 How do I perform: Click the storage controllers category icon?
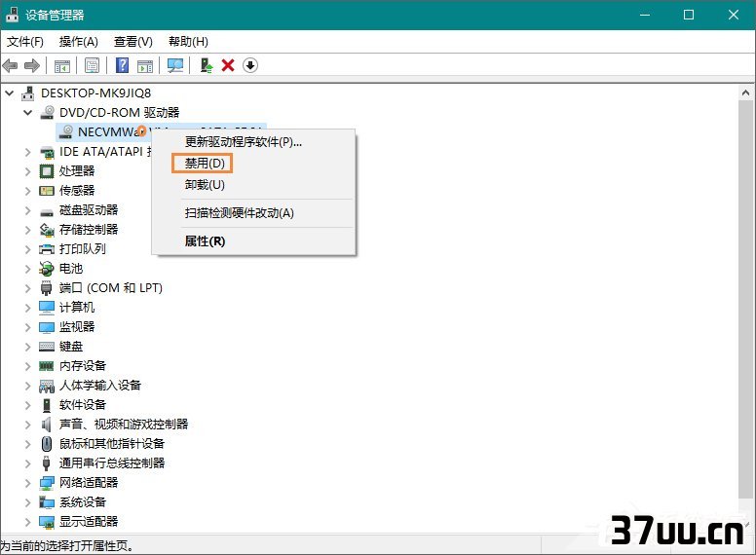click(x=47, y=230)
